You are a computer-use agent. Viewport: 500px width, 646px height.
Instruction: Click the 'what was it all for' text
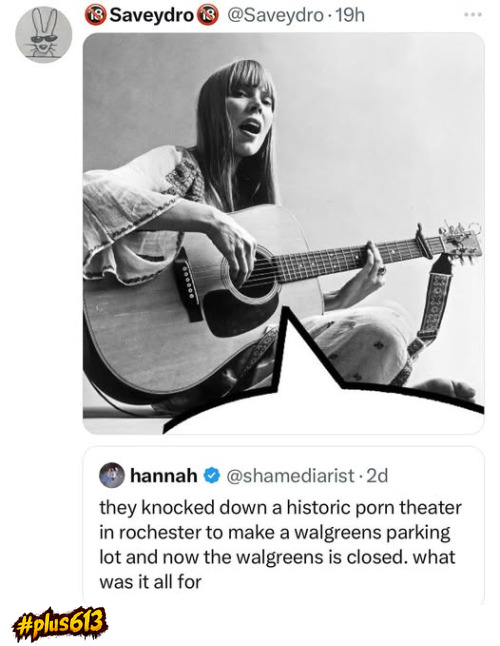(x=277, y=569)
